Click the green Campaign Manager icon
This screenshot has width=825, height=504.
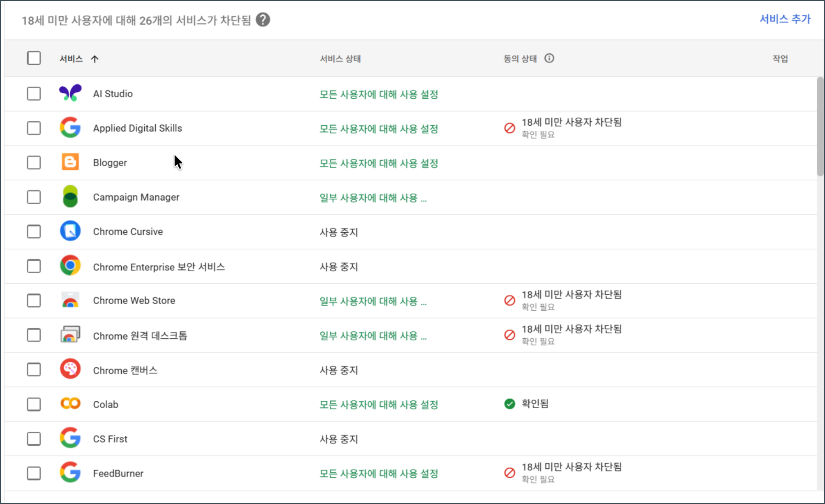[x=70, y=196]
